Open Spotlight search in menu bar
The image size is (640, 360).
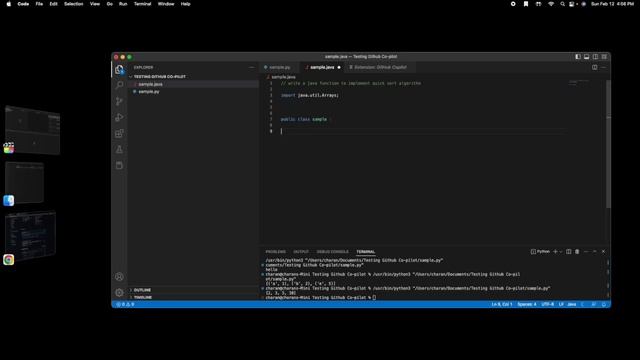point(562,4)
